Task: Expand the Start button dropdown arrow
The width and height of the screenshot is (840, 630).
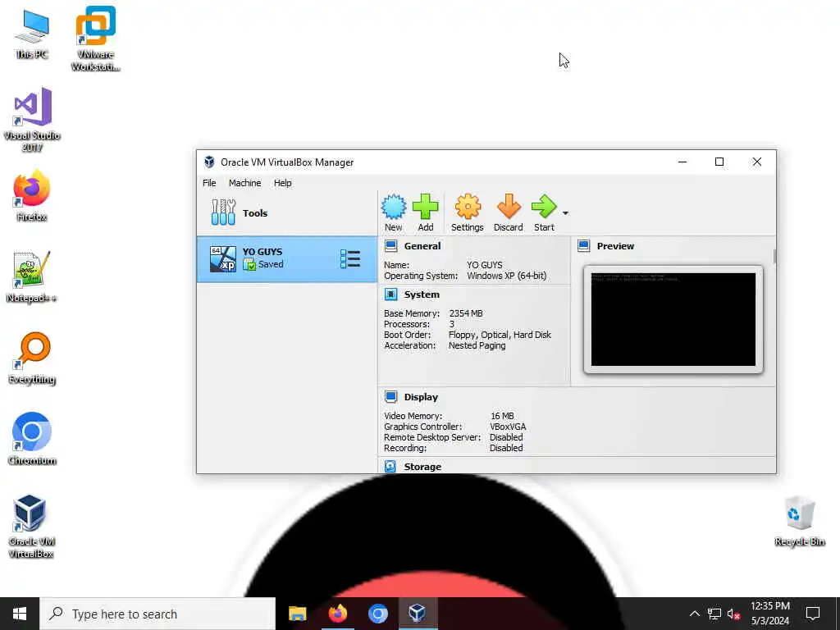Action: click(x=565, y=213)
